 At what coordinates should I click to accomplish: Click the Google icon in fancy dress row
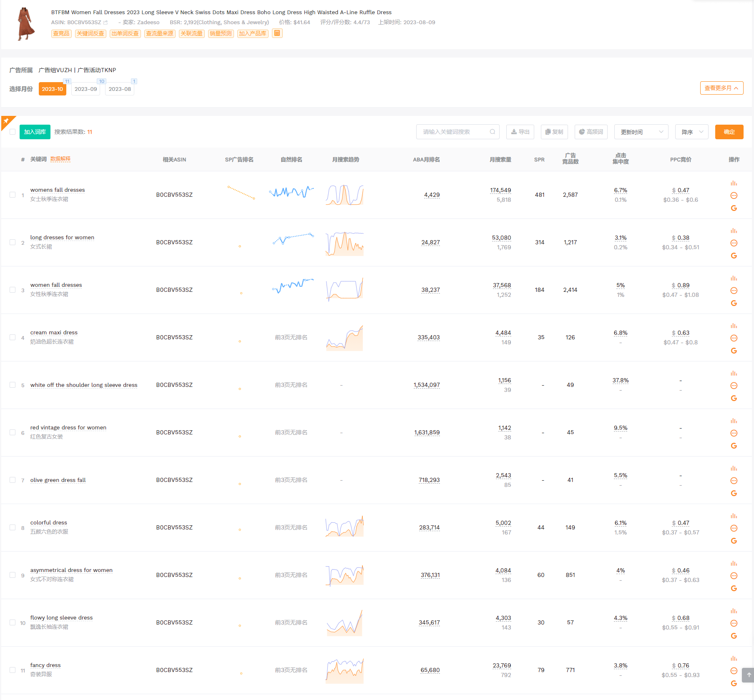tap(734, 683)
